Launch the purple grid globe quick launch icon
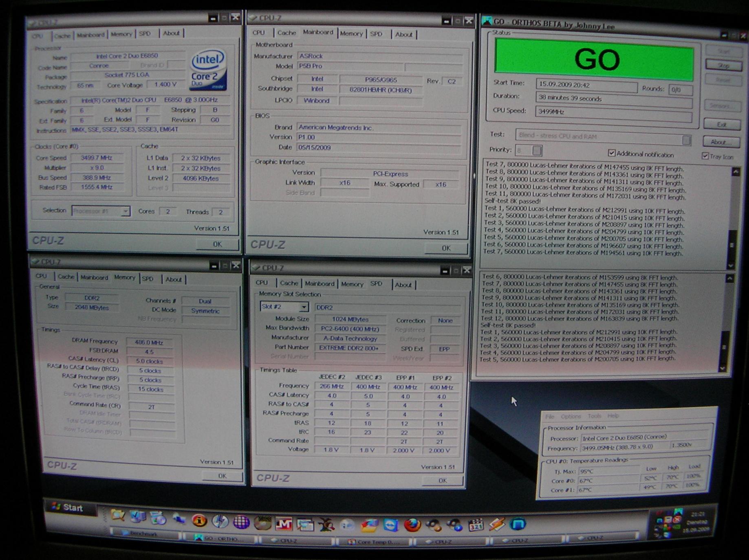 [x=241, y=522]
